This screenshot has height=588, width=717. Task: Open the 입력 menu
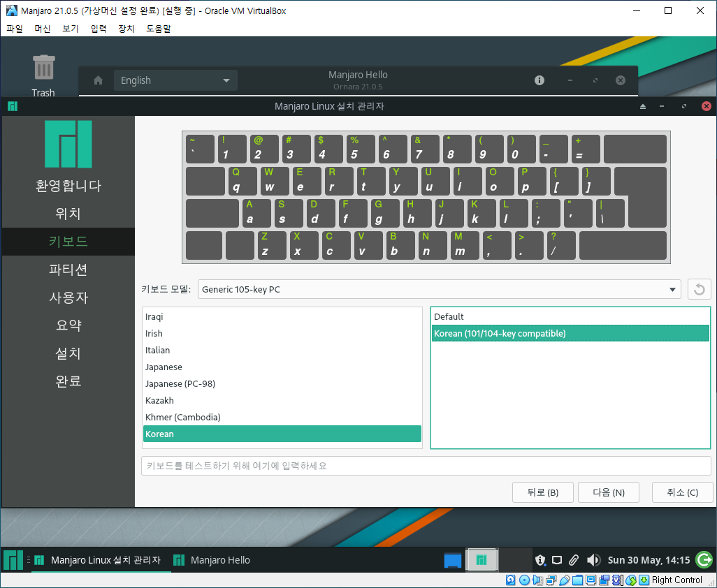tap(99, 29)
